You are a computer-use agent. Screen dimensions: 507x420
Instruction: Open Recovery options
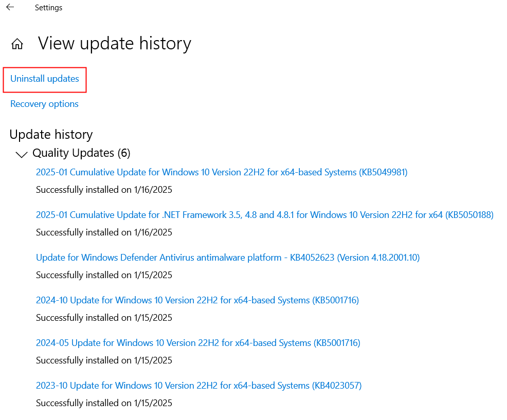click(x=44, y=103)
